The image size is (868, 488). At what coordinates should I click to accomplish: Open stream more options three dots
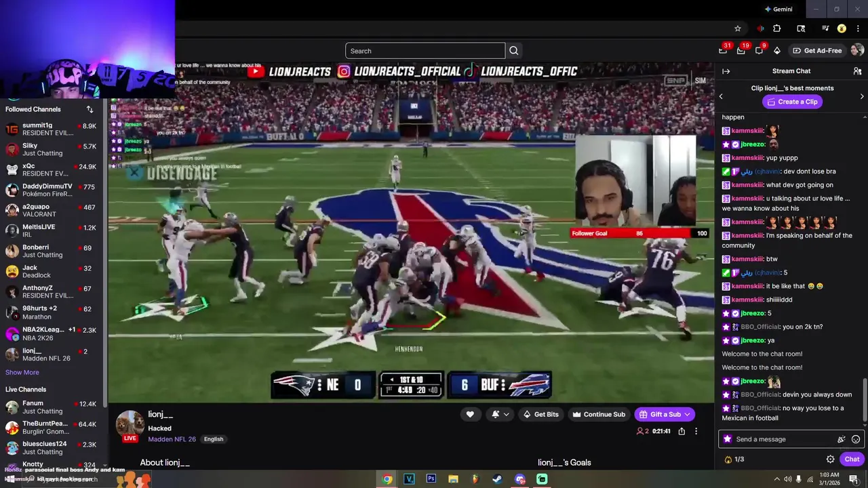696,431
